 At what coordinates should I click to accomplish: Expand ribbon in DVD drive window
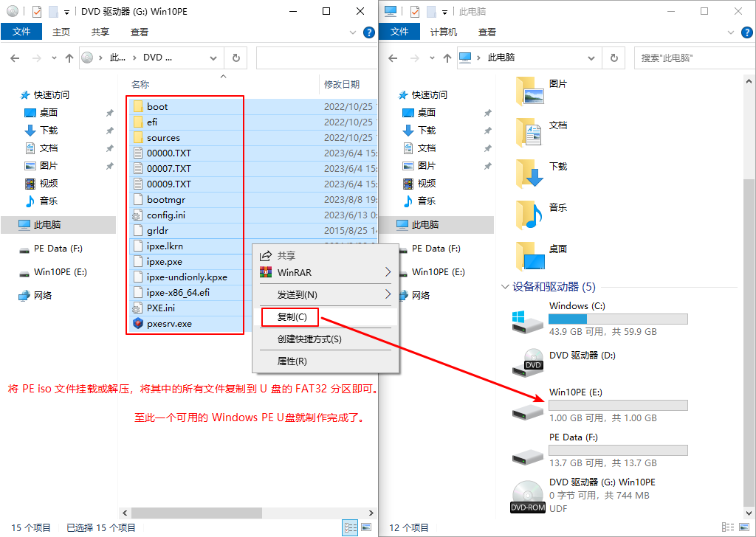tap(353, 32)
